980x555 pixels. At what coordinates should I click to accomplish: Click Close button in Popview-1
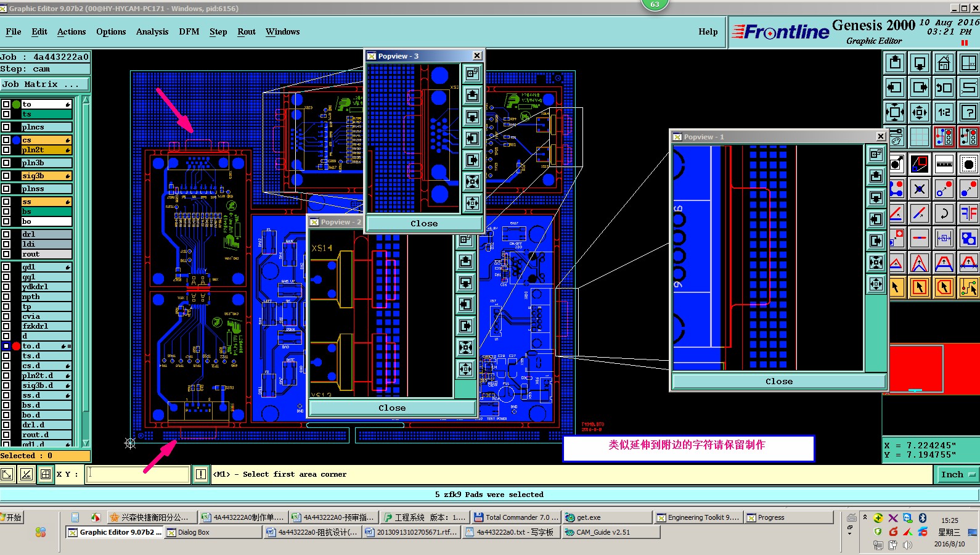point(779,382)
